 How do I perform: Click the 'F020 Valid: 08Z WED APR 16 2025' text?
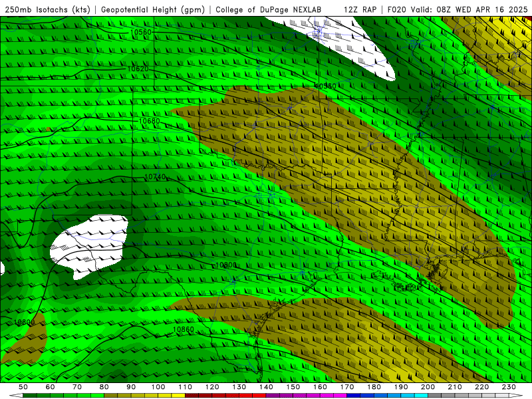click(x=458, y=10)
